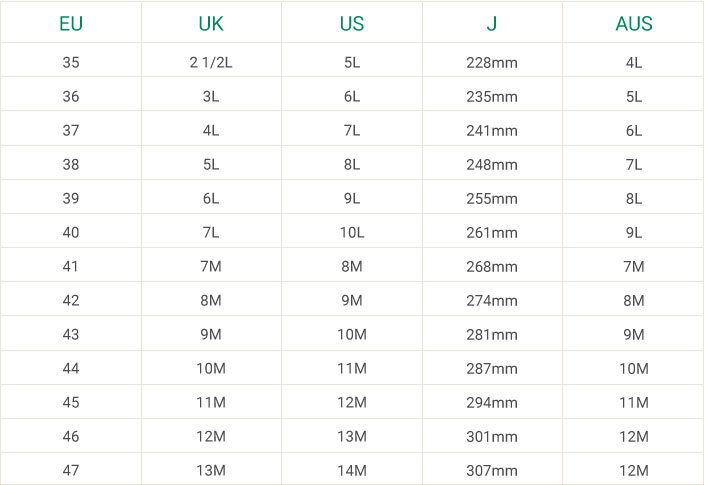This screenshot has height=485, width=705.
Task: Select the US size 10L cell
Action: (x=352, y=233)
